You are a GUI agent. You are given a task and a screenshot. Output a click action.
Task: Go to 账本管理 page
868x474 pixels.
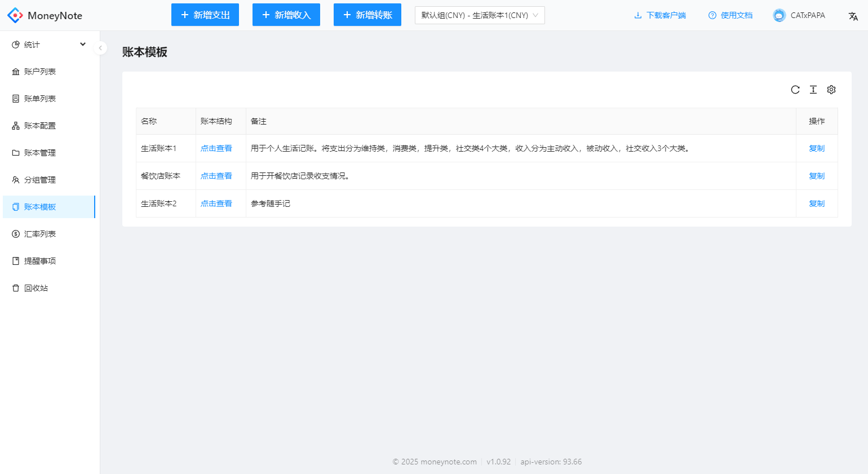point(49,153)
